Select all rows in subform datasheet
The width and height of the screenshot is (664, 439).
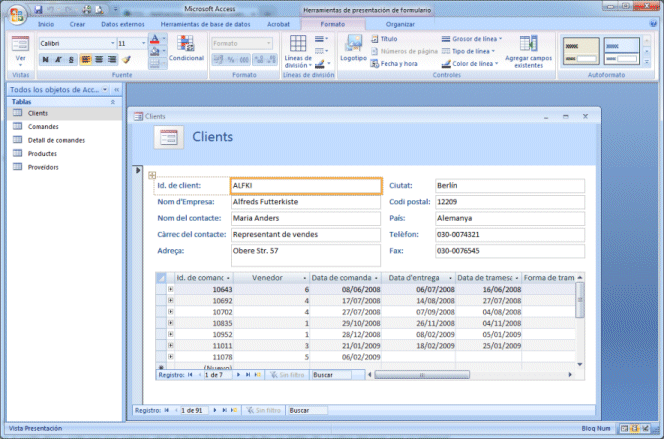pyautogui.click(x=161, y=278)
